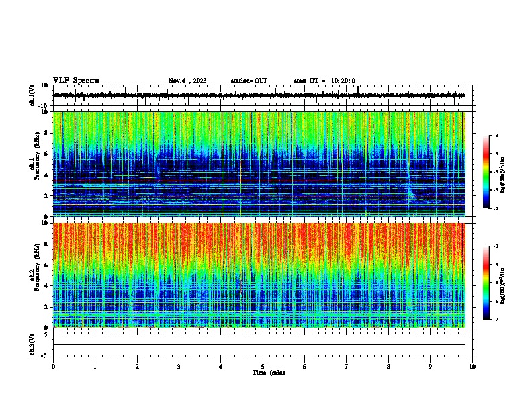Click the "1" tick on the time axis

95,367
